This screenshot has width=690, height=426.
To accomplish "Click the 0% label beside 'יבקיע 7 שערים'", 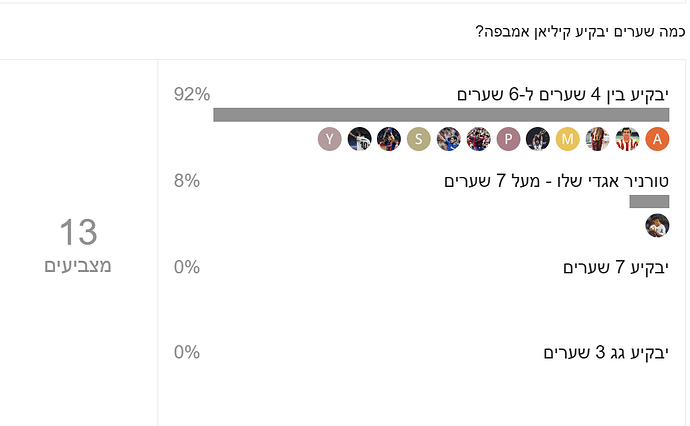I will pos(187,267).
